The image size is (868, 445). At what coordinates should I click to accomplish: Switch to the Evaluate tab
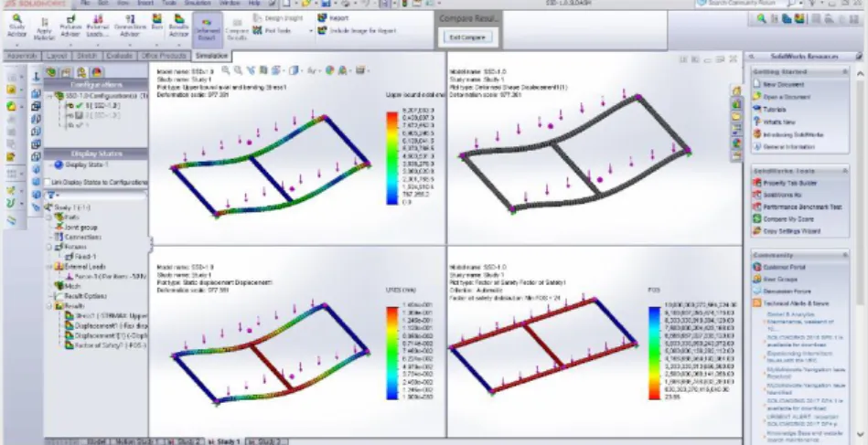[x=120, y=57]
